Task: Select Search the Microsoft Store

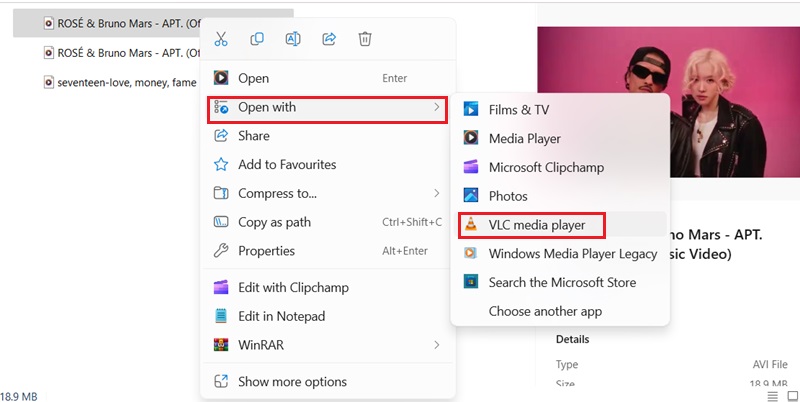Action: 560,283
